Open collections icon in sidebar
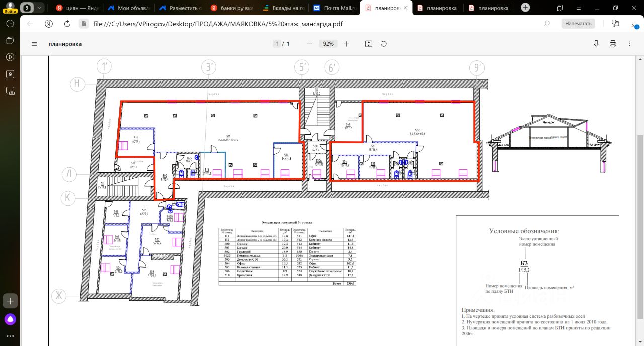644x346 pixels. (10, 40)
